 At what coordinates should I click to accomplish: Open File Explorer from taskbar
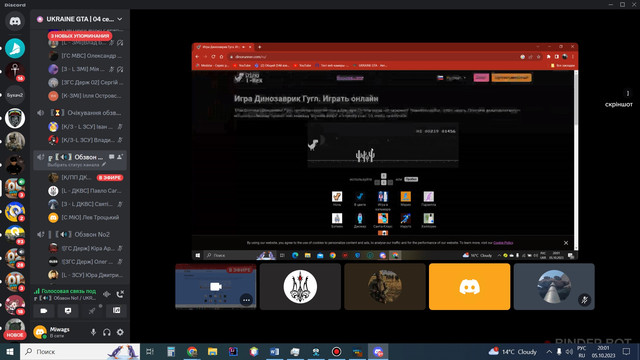coord(213,351)
